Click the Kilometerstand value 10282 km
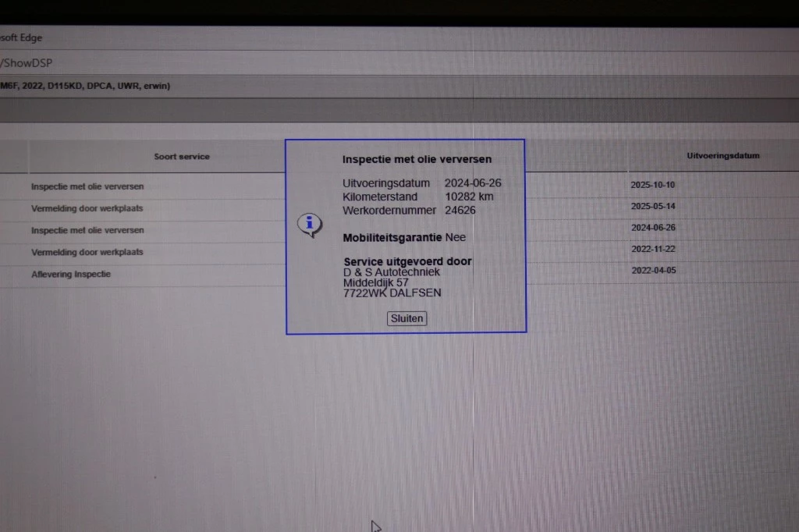Viewport: 799px width, 532px height. click(x=469, y=197)
